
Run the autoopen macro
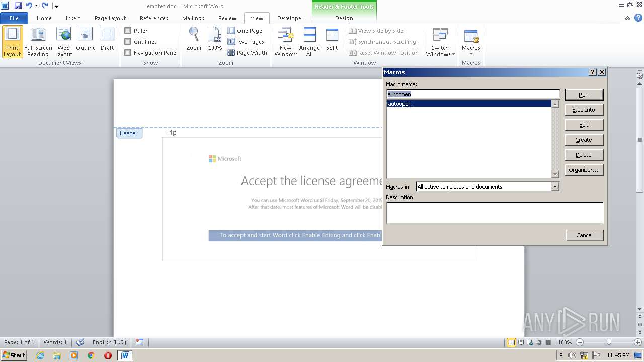coord(584,95)
